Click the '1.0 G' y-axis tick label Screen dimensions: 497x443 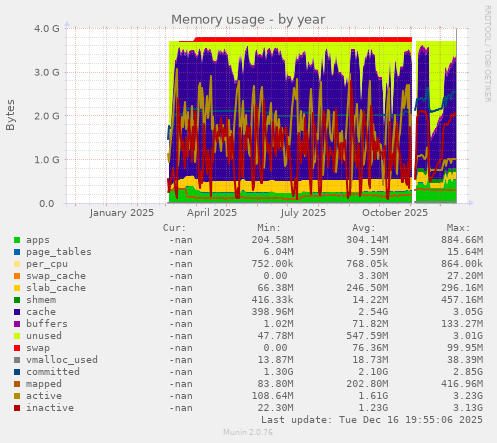[x=47, y=159]
